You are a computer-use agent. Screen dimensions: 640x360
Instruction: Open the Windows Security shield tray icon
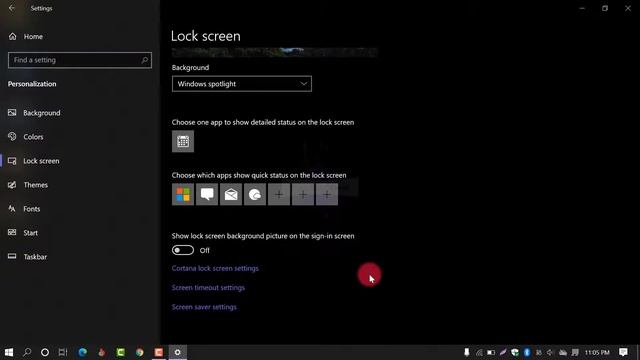pyautogui.click(x=515, y=352)
